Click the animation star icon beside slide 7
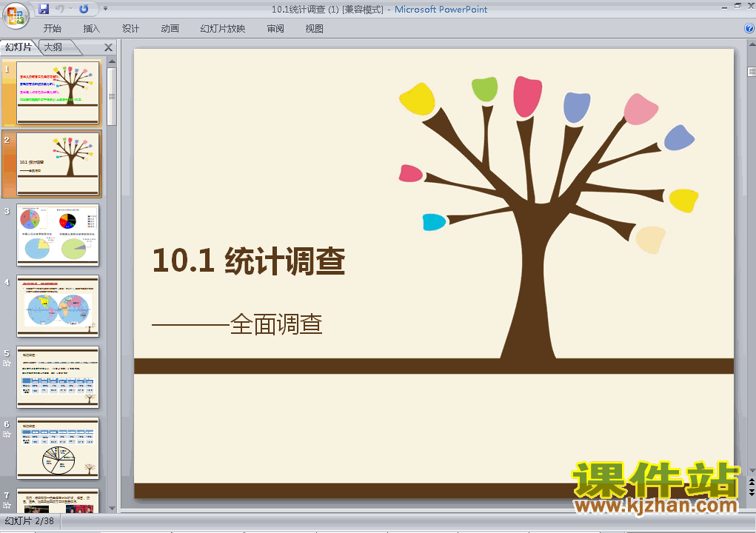The image size is (756, 533). click(7, 505)
